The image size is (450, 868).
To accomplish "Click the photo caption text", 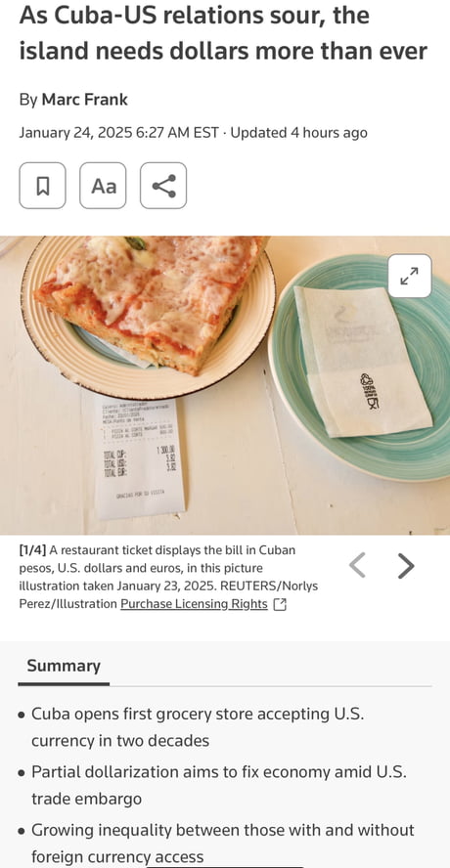I will 168,578.
